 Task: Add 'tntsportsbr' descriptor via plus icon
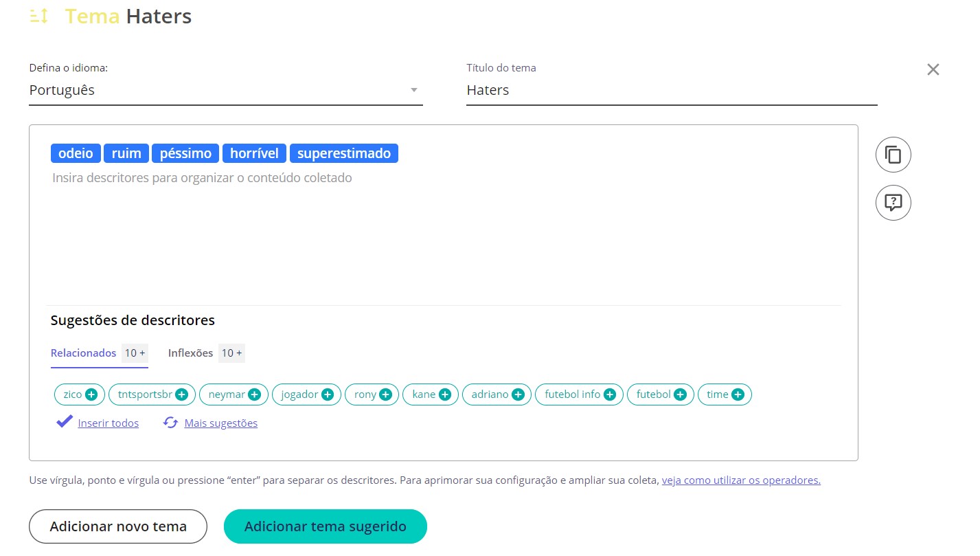(x=181, y=394)
